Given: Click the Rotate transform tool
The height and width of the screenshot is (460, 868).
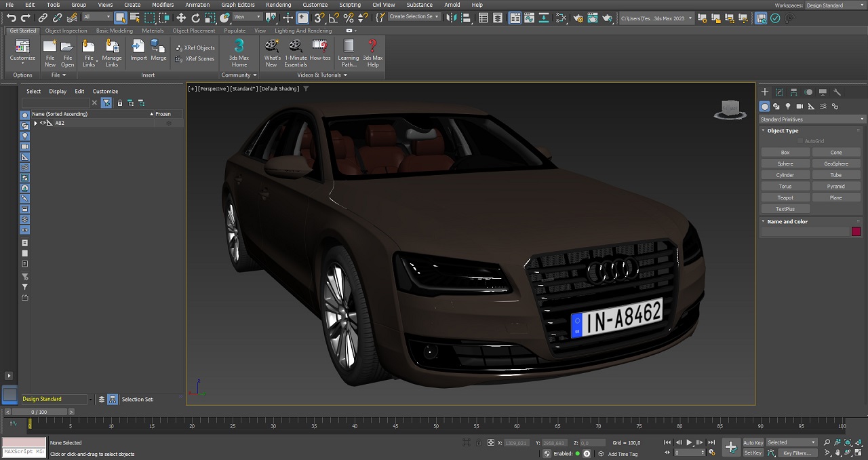Looking at the screenshot, I should (x=196, y=18).
